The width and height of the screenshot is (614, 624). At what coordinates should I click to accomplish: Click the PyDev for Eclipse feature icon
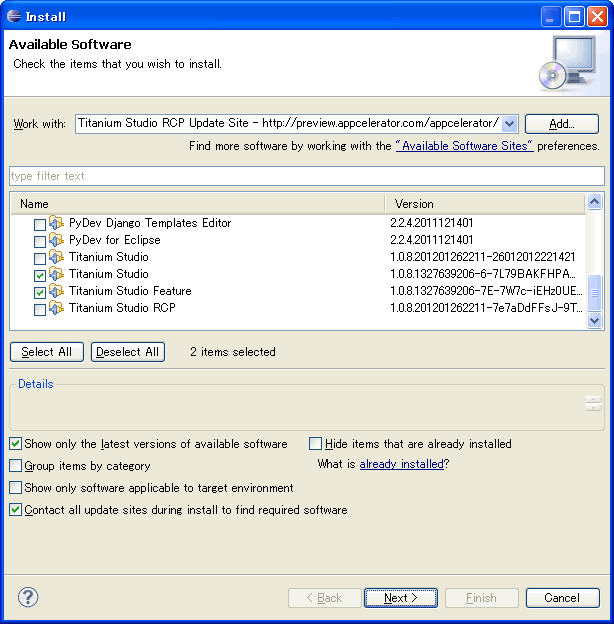(56, 240)
